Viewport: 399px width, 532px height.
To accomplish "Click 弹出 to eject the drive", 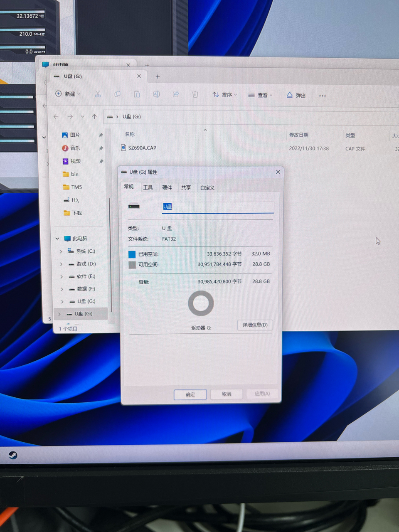I will 296,96.
